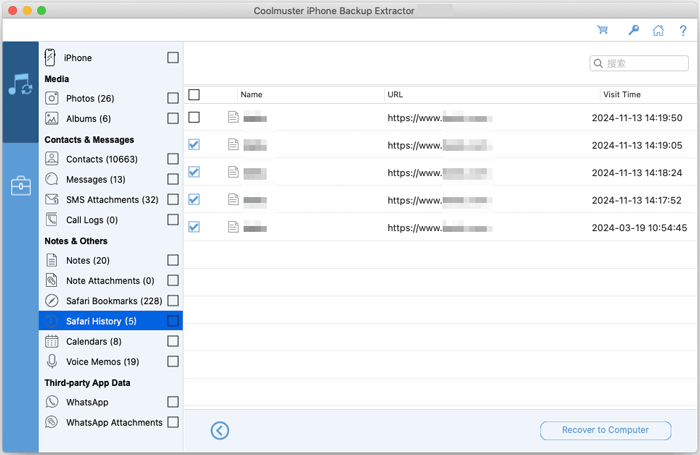
Task: Sort by URL column header
Action: [x=395, y=95]
